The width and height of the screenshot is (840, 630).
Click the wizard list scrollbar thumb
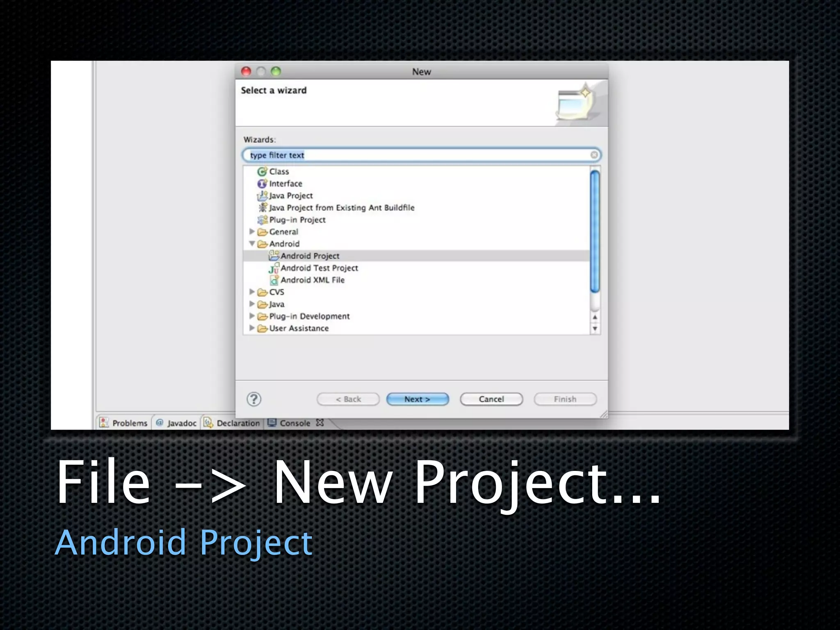coord(595,232)
